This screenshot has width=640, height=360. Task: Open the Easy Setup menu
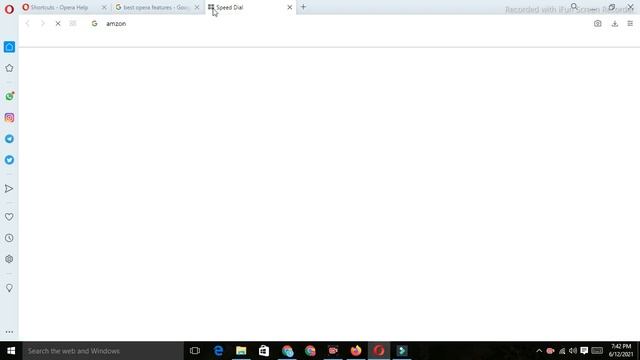click(x=630, y=24)
